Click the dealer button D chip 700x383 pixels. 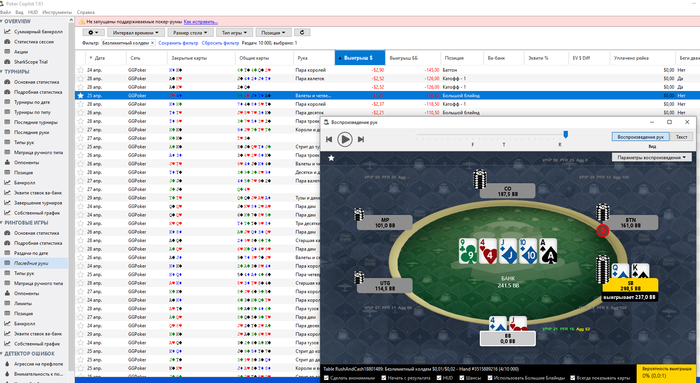(603, 230)
